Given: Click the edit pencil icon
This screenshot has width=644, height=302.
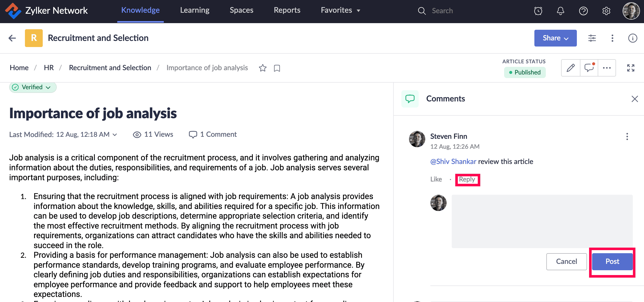Looking at the screenshot, I should [570, 68].
